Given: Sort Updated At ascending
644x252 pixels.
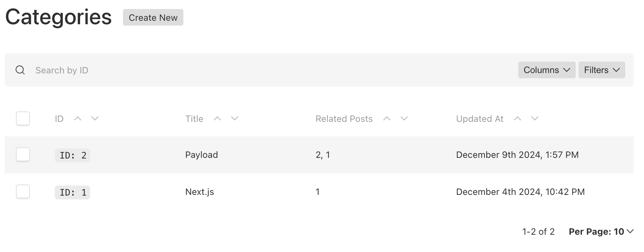Looking at the screenshot, I should coord(517,119).
